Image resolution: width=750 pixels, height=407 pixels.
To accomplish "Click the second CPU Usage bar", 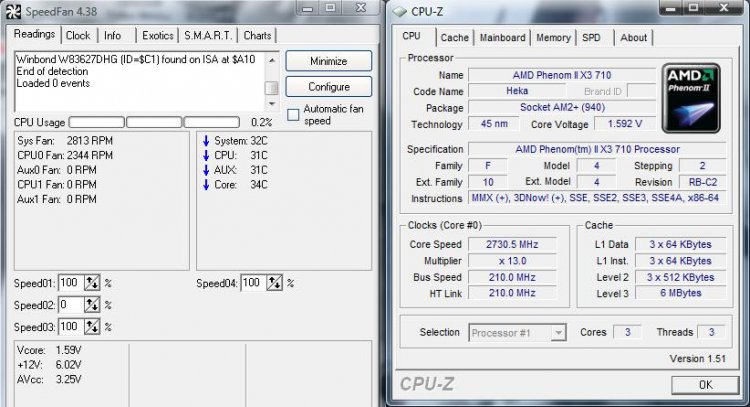I will [154, 122].
